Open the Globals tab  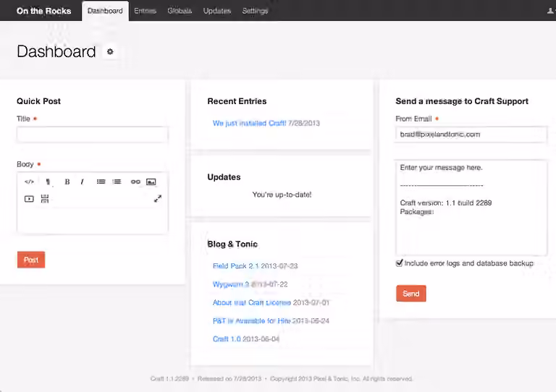[180, 11]
